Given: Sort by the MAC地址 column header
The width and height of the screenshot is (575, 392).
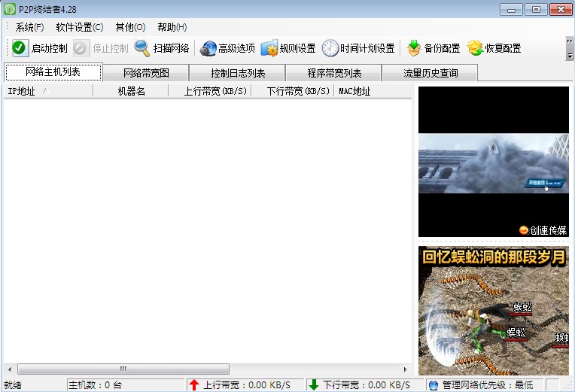Looking at the screenshot, I should [373, 91].
